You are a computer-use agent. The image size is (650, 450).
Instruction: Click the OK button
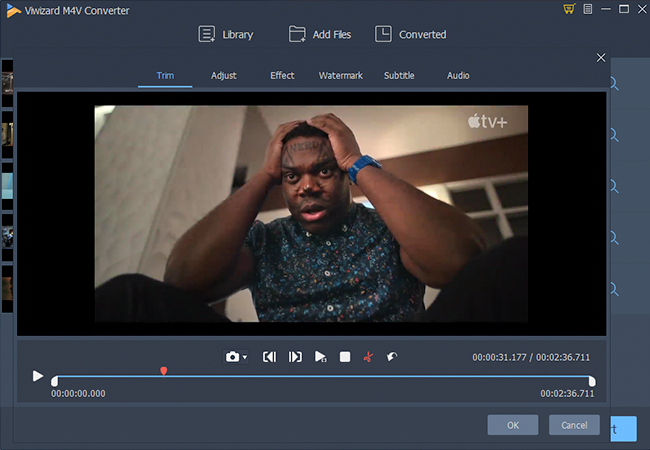pyautogui.click(x=512, y=425)
